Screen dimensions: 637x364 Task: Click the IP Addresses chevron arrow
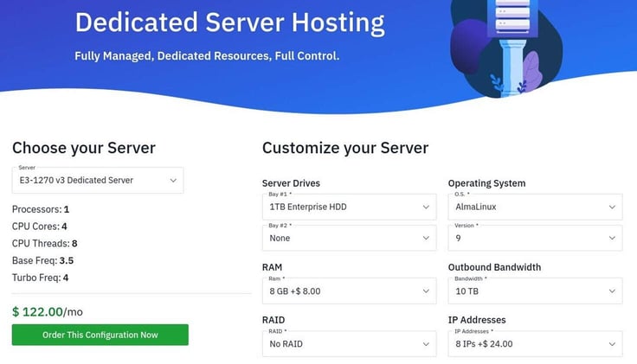(612, 344)
